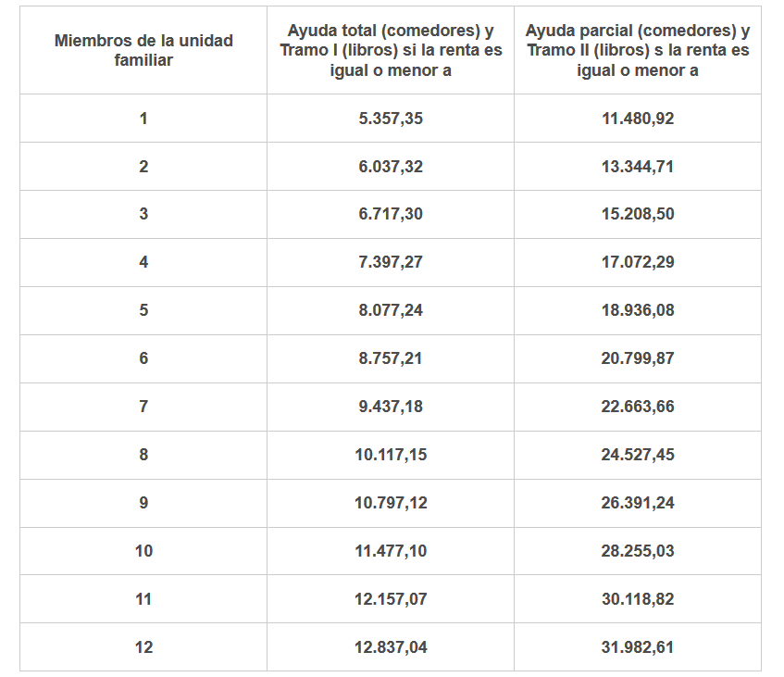Select the cell containing 18.936,08
The height and width of the screenshot is (677, 784).
(x=638, y=310)
